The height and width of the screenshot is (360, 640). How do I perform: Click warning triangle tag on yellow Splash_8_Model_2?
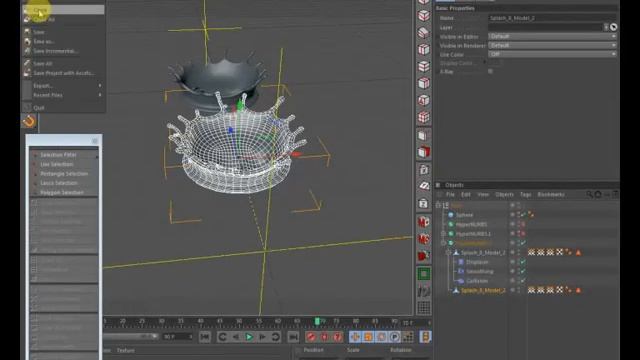coord(578,290)
